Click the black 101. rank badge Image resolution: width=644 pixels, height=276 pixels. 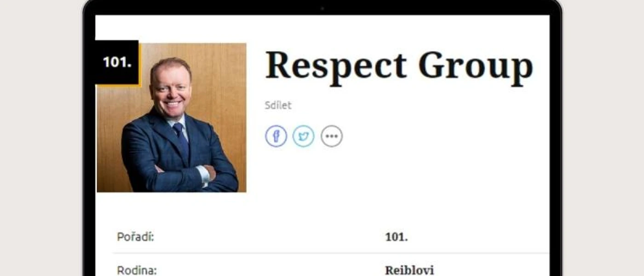pyautogui.click(x=117, y=62)
